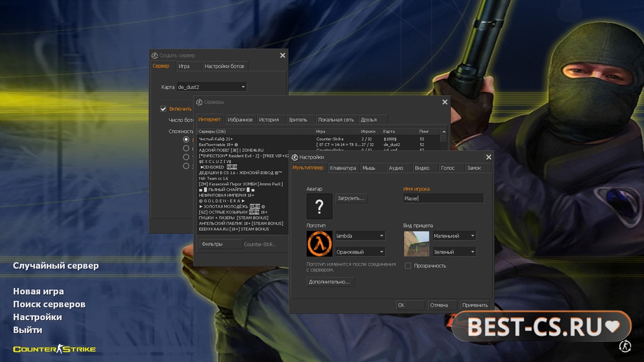This screenshot has width=644, height=362.
Task: Open the Фильтры button in Серверы
Action: coord(220,244)
